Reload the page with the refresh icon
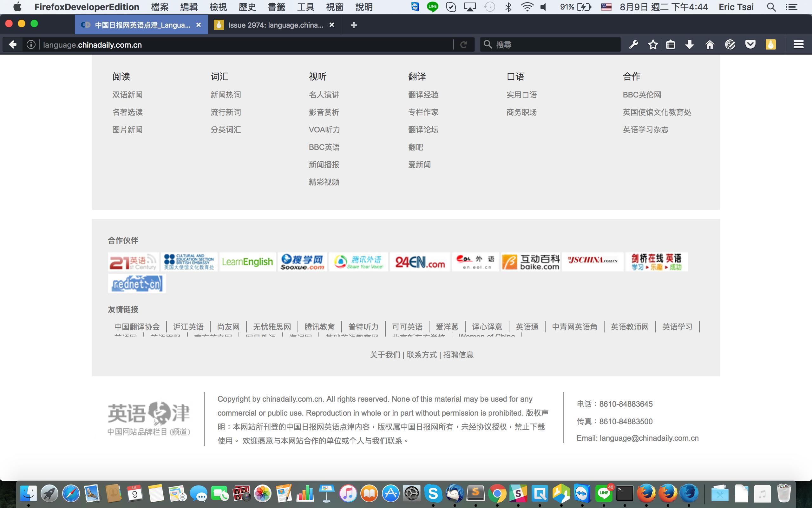 (x=464, y=44)
